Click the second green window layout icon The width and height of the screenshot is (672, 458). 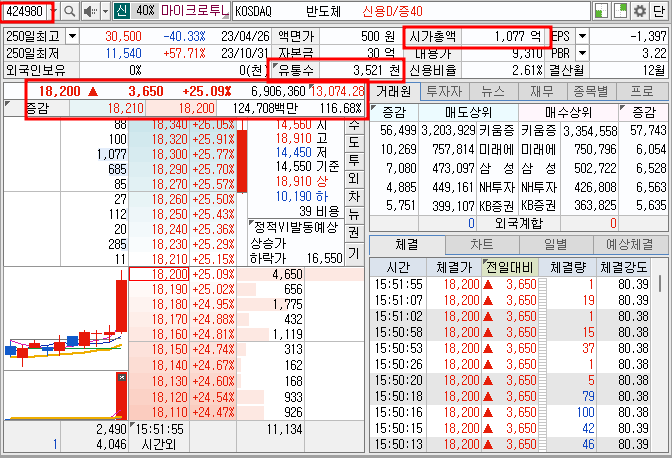620,11
